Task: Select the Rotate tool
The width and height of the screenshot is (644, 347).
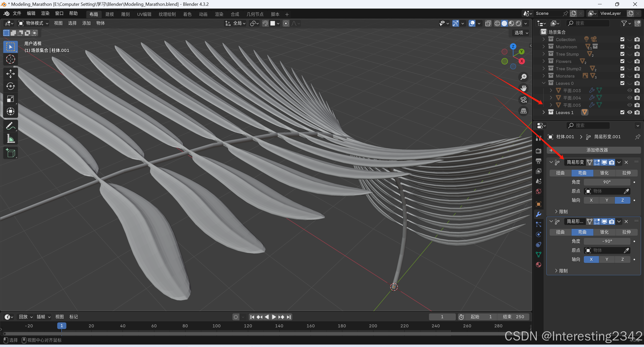Action: (10, 86)
